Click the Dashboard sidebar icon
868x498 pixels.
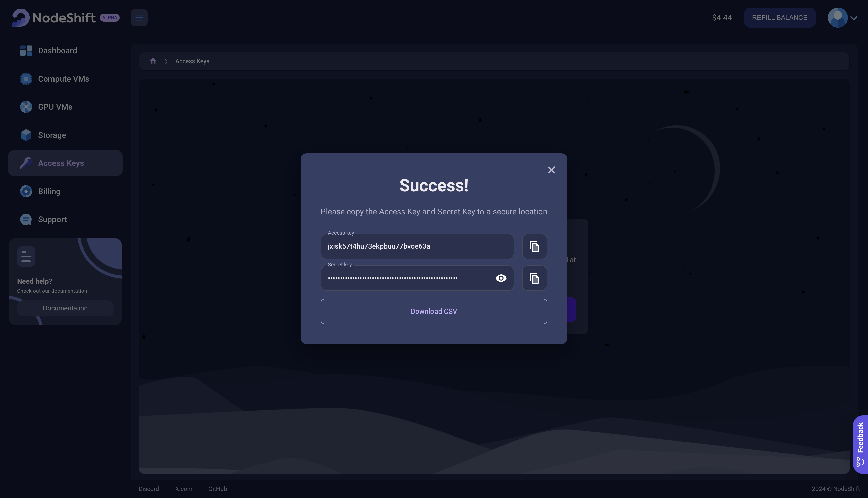(x=26, y=50)
